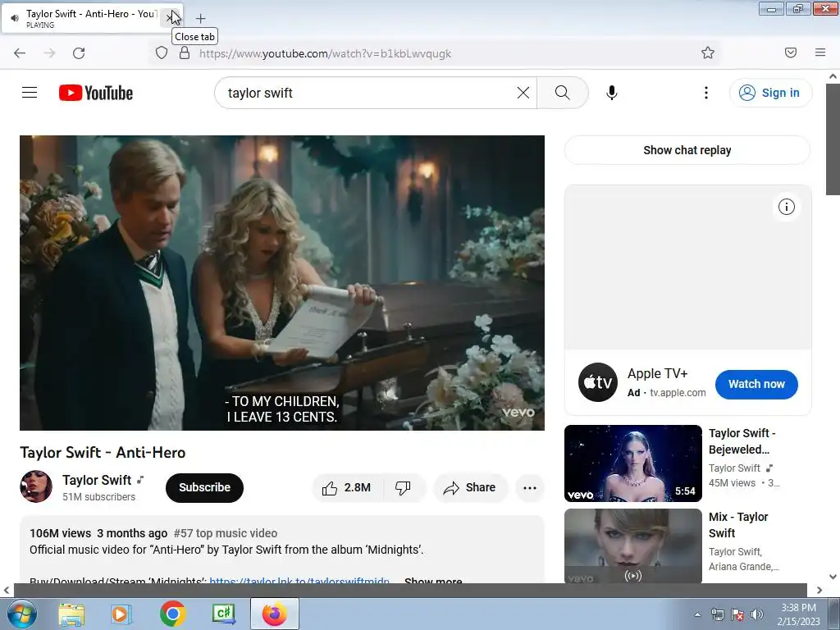Open the tv.apple.com ad link
The height and width of the screenshot is (630, 840).
[678, 393]
